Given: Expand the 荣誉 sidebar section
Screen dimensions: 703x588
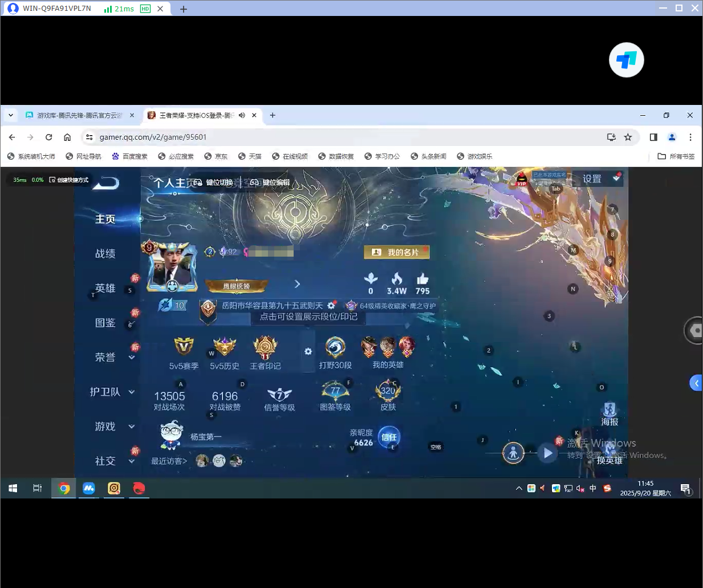Looking at the screenshot, I should click(x=132, y=358).
